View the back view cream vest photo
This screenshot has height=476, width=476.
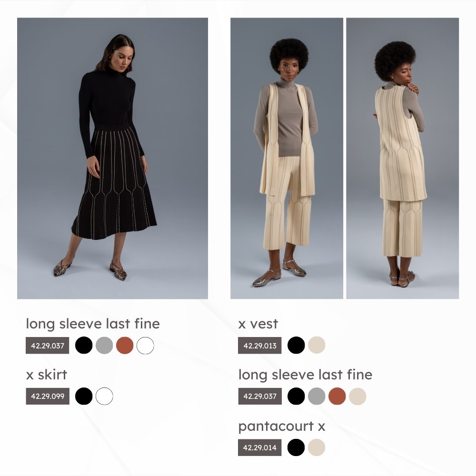tap(403, 159)
